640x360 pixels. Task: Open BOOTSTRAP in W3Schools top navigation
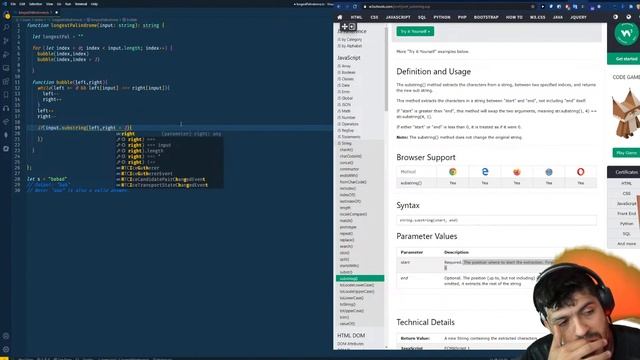(486, 17)
